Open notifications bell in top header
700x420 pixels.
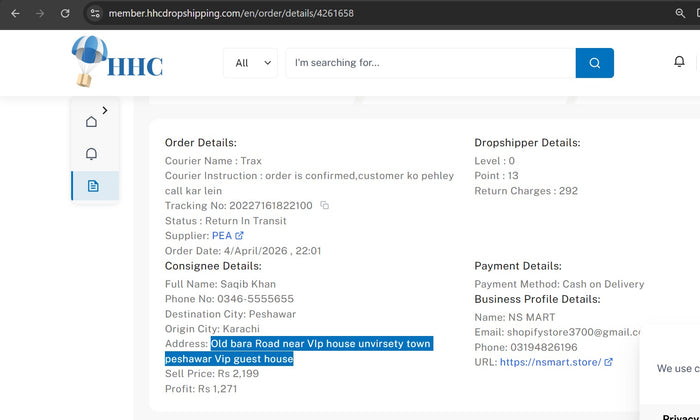(x=679, y=61)
